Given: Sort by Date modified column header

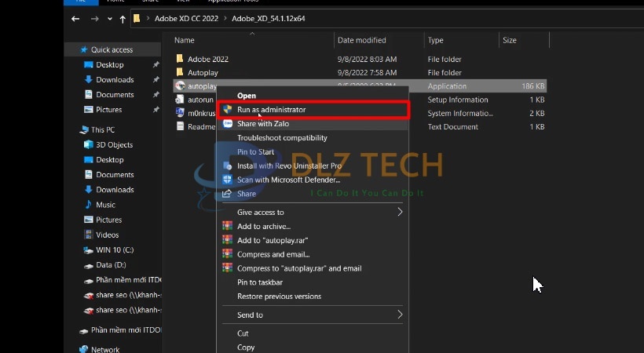Looking at the screenshot, I should (361, 40).
